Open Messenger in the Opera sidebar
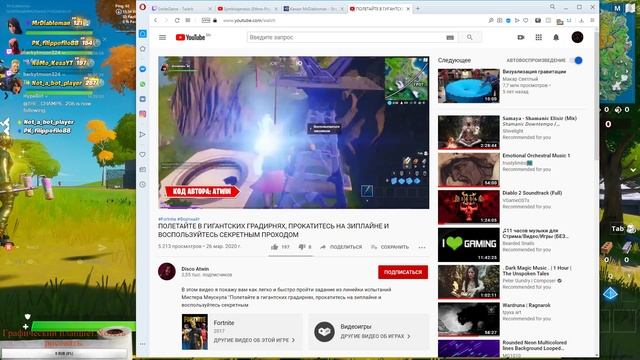This screenshot has width=640, height=360. pyautogui.click(x=142, y=69)
